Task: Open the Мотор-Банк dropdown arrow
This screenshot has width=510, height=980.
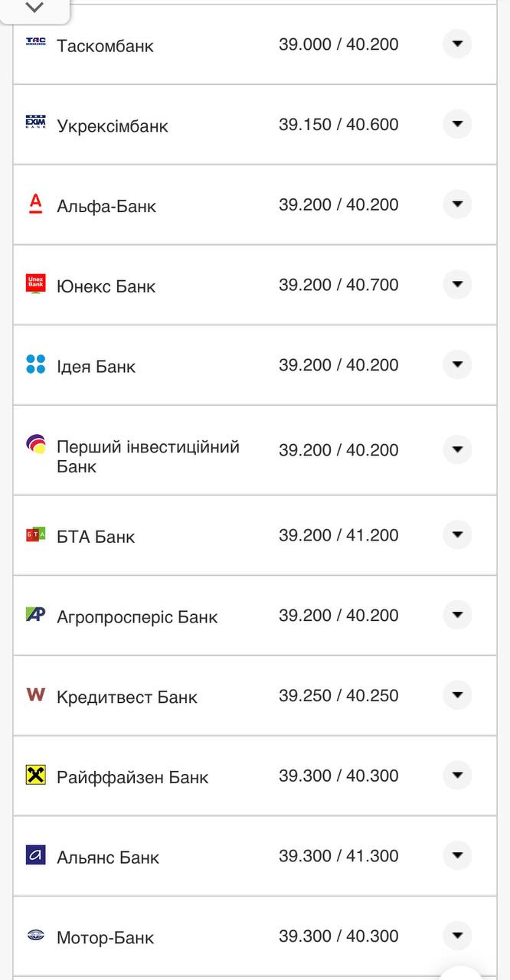Action: point(457,935)
